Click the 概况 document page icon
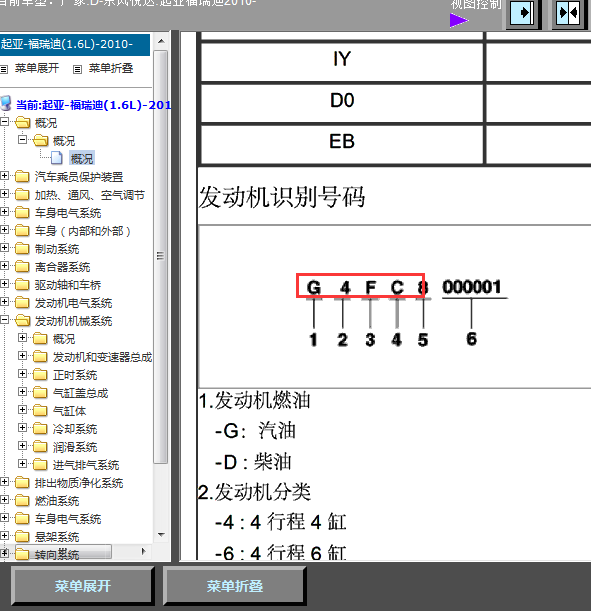Screen dimensions: 591x611 57,158
